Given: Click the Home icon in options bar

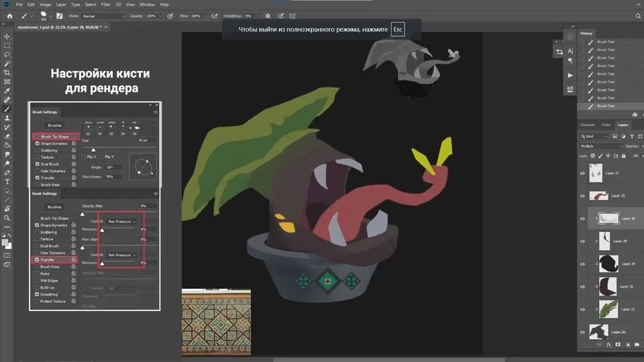Looking at the screenshot, I should 10,16.
